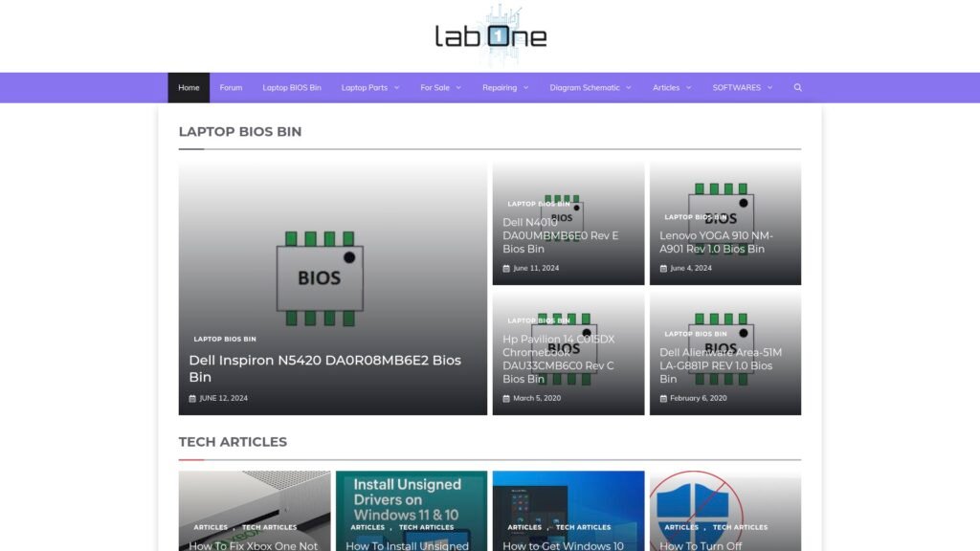The height and width of the screenshot is (551, 980).
Task: Open Dell Alienware Area-51M LA-G881P post
Action: click(x=721, y=365)
